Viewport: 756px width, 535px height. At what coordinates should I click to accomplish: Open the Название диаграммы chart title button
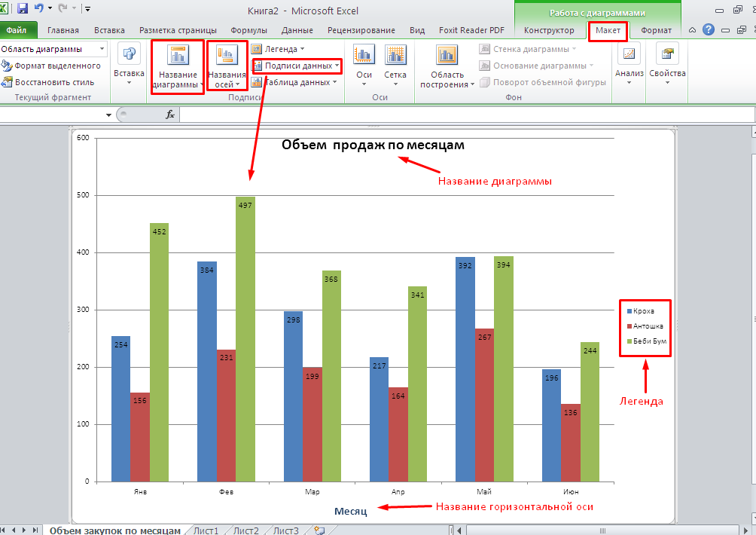[178, 66]
